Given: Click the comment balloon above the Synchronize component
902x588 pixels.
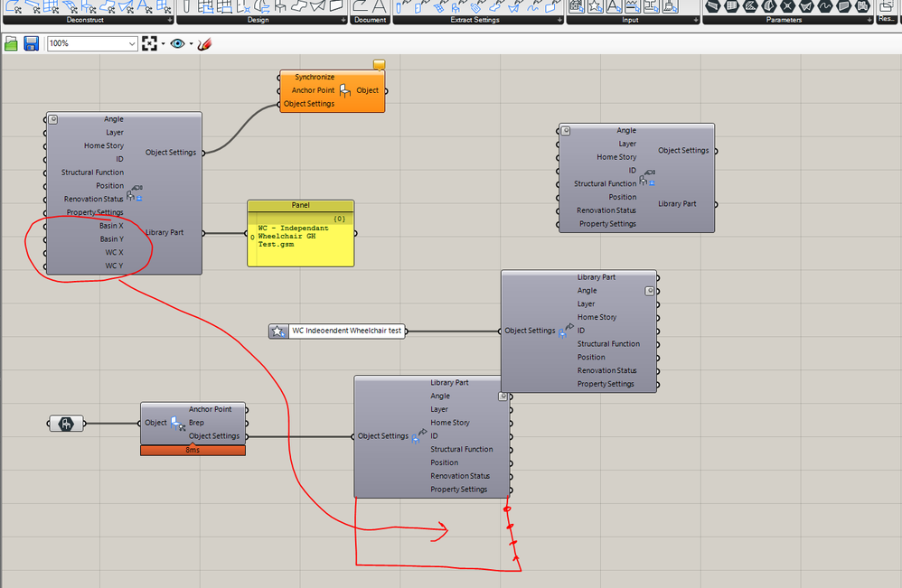Looking at the screenshot, I should point(379,64).
